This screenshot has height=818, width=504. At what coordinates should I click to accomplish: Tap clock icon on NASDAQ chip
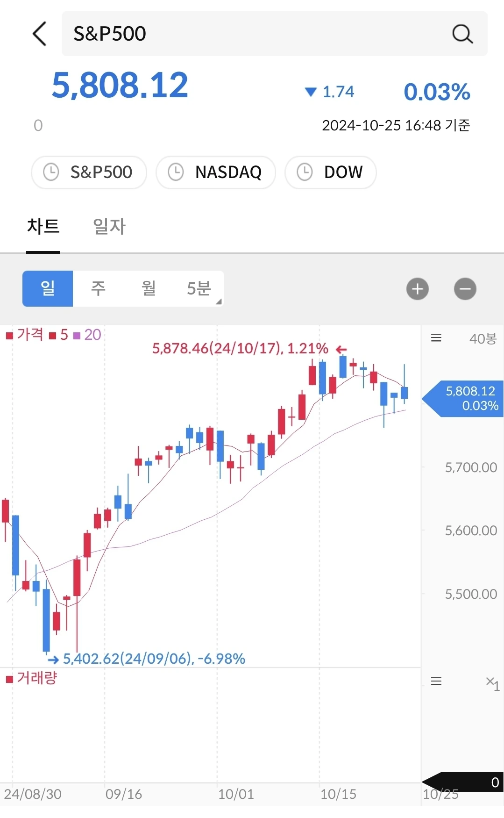[x=176, y=172]
